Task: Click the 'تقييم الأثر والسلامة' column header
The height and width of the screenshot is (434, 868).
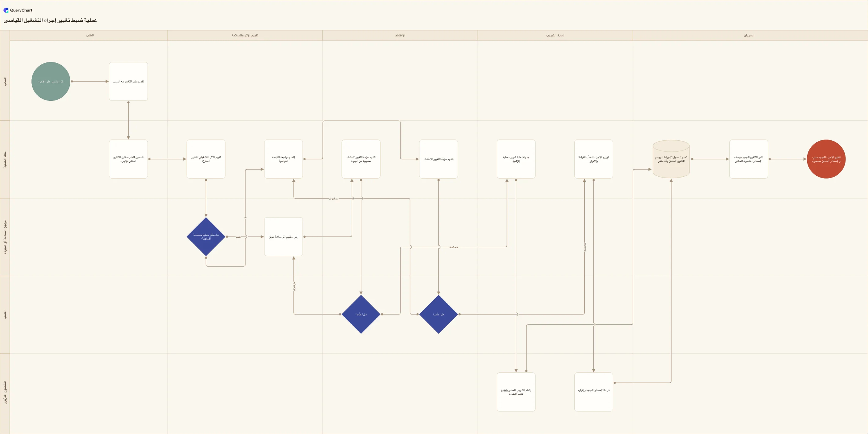Action: (x=245, y=36)
